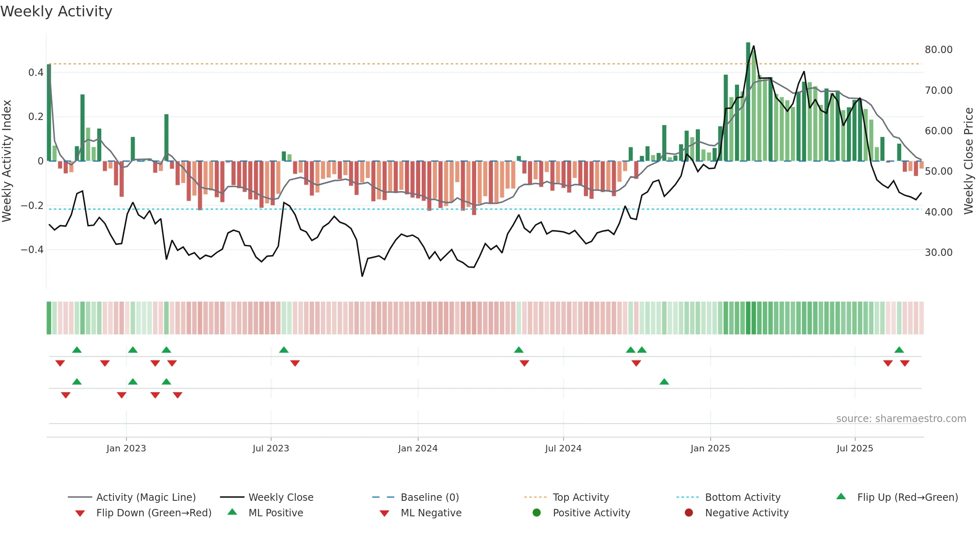Click the 0.4 activity index axis label
This screenshot has height=551, width=980.
pos(36,73)
